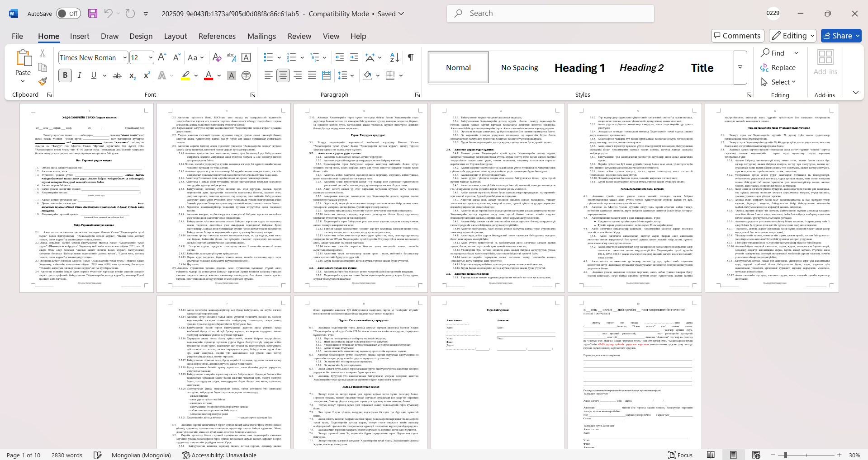Viewport: 868px width, 460px height.
Task: Switch to the References tab
Action: pos(217,36)
